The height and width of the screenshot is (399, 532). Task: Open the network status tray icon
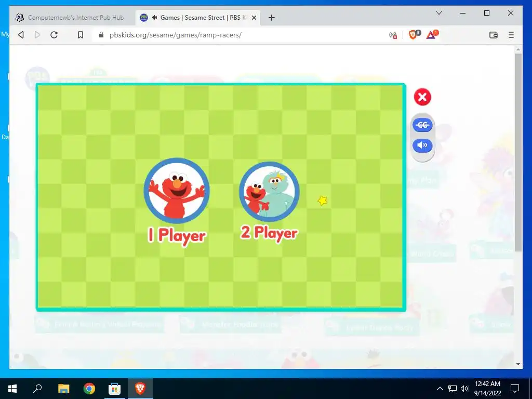coord(453,389)
